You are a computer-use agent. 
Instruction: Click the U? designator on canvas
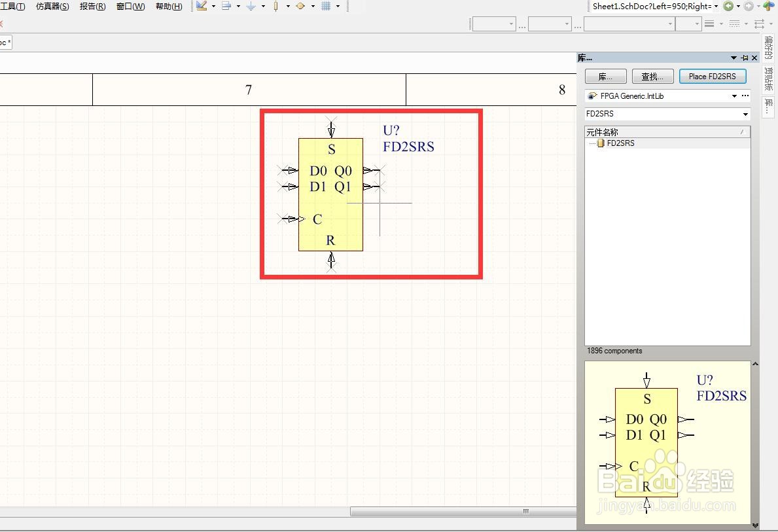click(391, 130)
